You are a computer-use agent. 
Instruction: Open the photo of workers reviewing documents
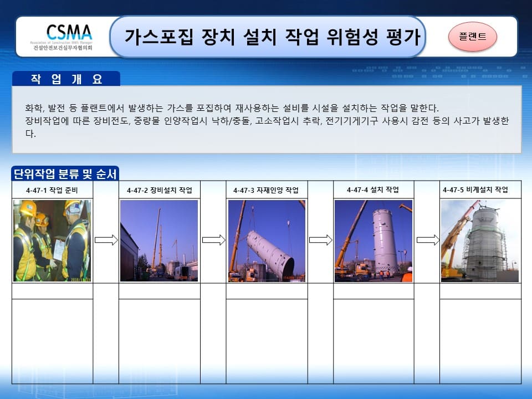pos(52,241)
